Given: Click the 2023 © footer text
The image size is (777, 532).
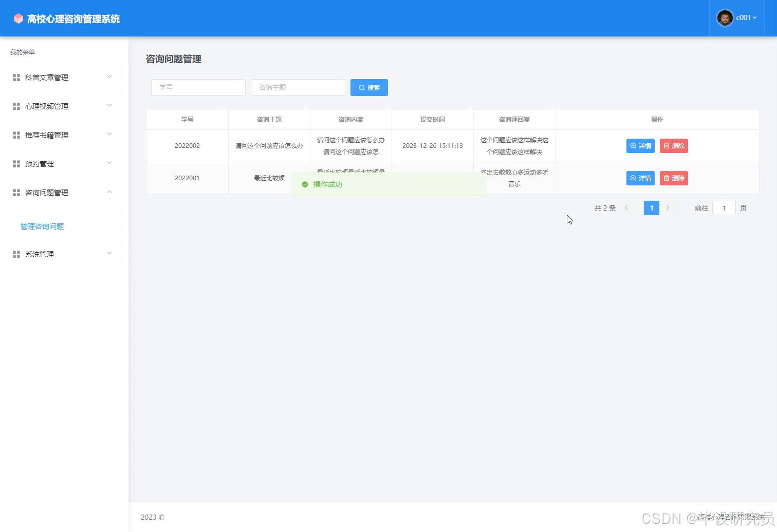Looking at the screenshot, I should 153,517.
